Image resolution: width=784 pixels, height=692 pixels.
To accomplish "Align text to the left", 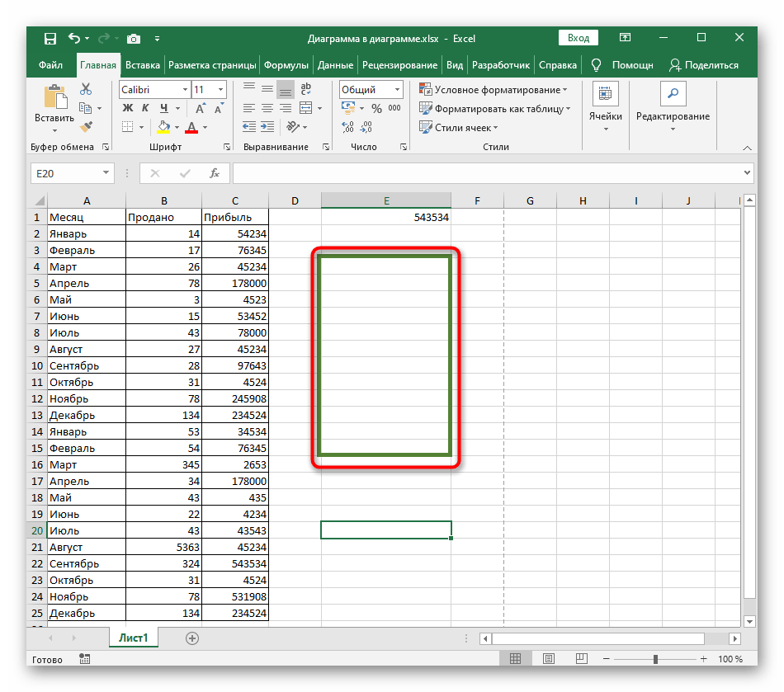I will pos(249,108).
